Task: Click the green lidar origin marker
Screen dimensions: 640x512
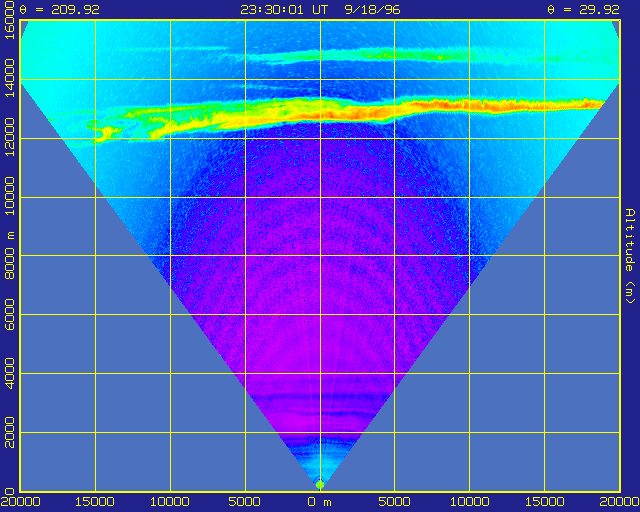Action: tap(320, 485)
